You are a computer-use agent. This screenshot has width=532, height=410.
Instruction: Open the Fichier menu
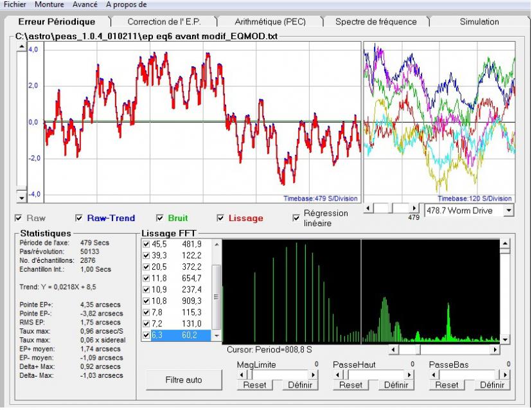point(15,4)
